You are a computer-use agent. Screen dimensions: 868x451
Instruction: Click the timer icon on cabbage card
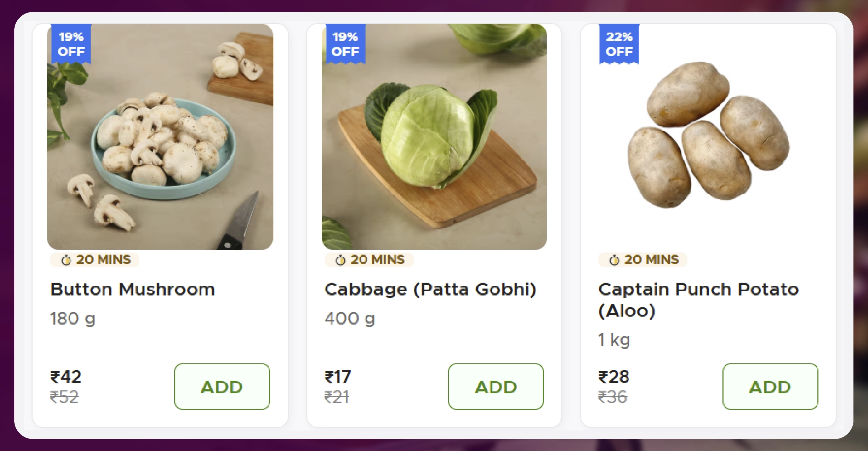(x=340, y=260)
